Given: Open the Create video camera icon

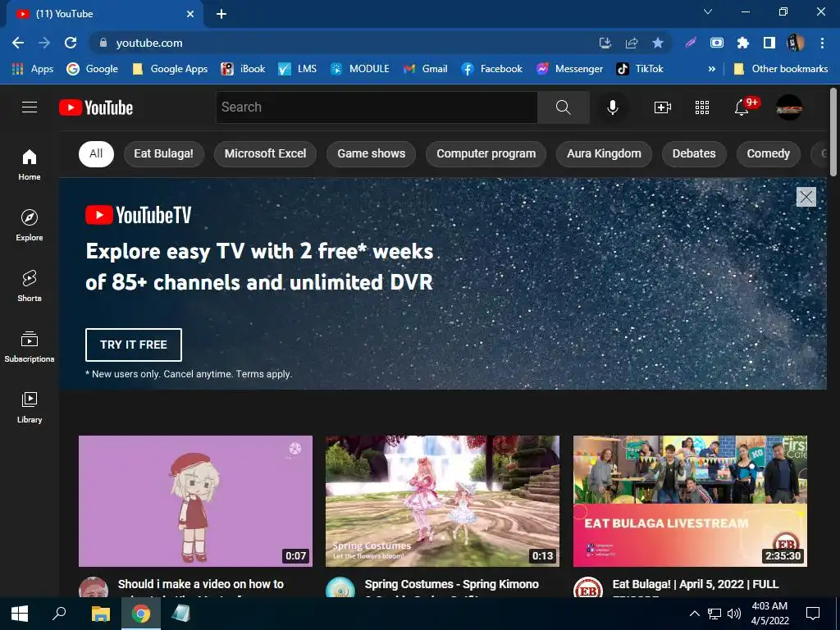Looking at the screenshot, I should point(663,107).
